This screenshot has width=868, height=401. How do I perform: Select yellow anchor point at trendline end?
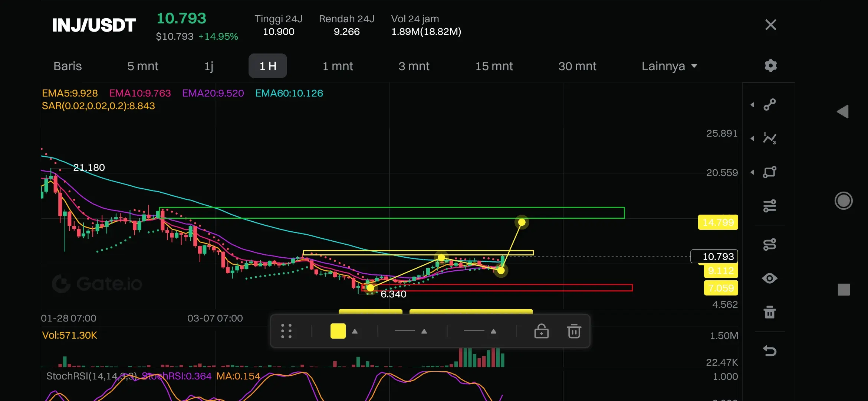501,270
